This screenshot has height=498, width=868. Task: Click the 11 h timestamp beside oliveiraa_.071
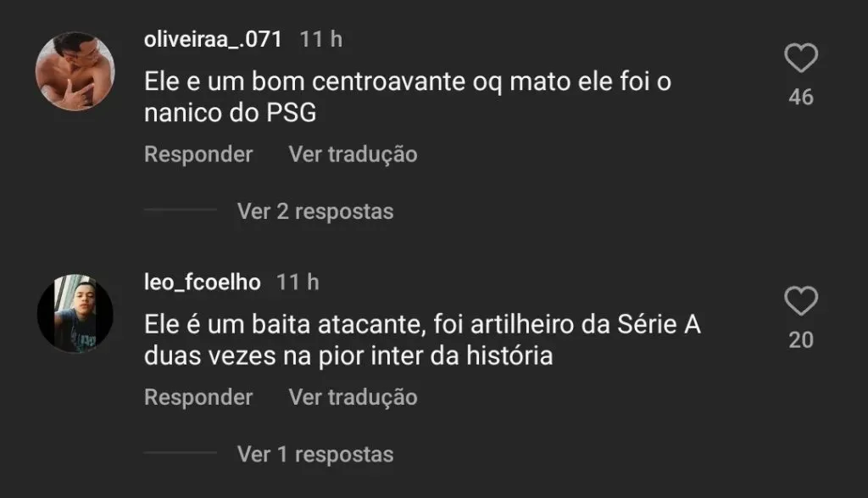coord(321,39)
